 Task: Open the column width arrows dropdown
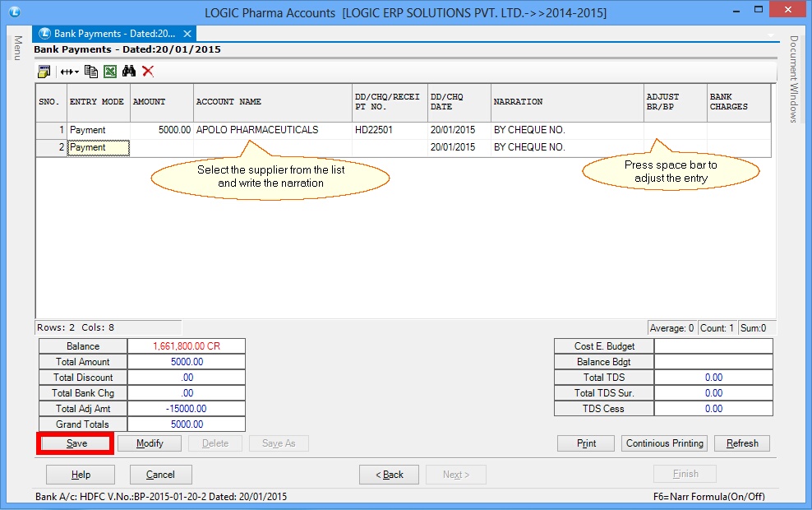69,72
